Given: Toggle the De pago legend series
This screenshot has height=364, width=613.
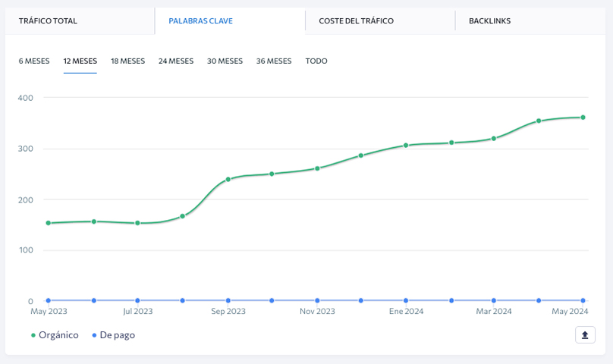Looking at the screenshot, I should pyautogui.click(x=113, y=335).
